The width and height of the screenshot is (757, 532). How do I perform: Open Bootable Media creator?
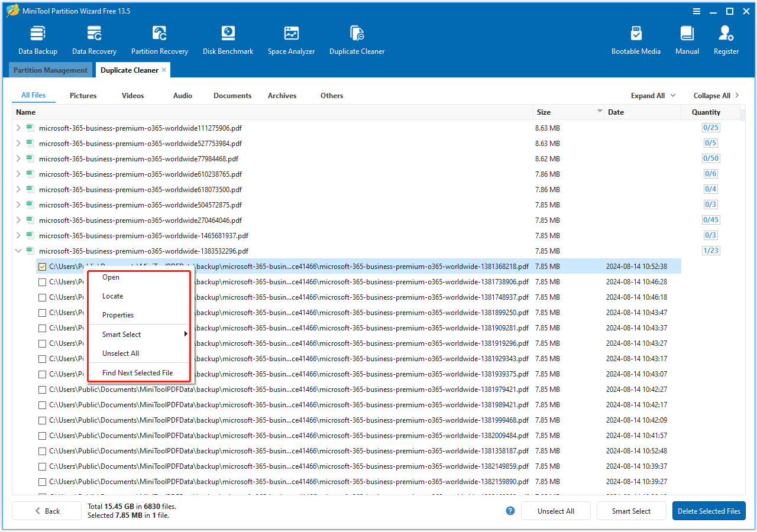click(x=636, y=38)
